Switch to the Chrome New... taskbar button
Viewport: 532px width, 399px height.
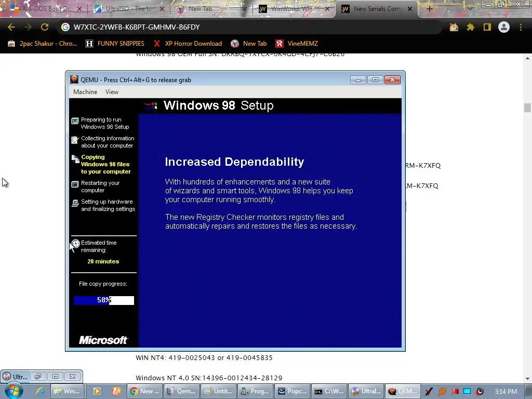coord(144,391)
